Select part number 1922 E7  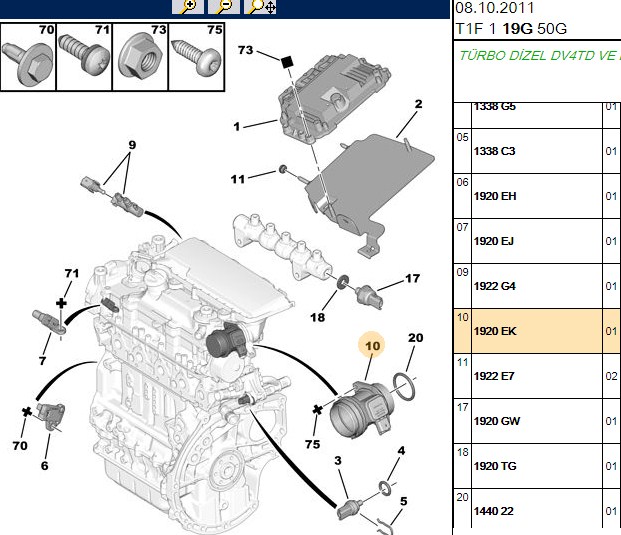494,376
